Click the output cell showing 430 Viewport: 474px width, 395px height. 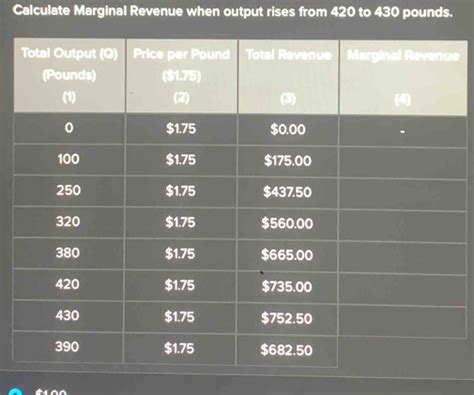[68, 315]
